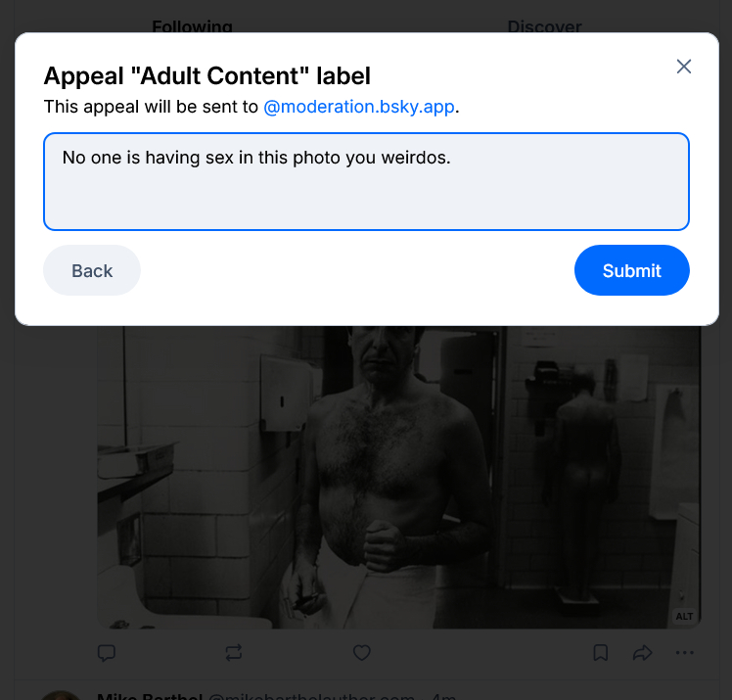The image size is (732, 700).
Task: Open the @moderation.bsky.app profile link
Action: [359, 107]
